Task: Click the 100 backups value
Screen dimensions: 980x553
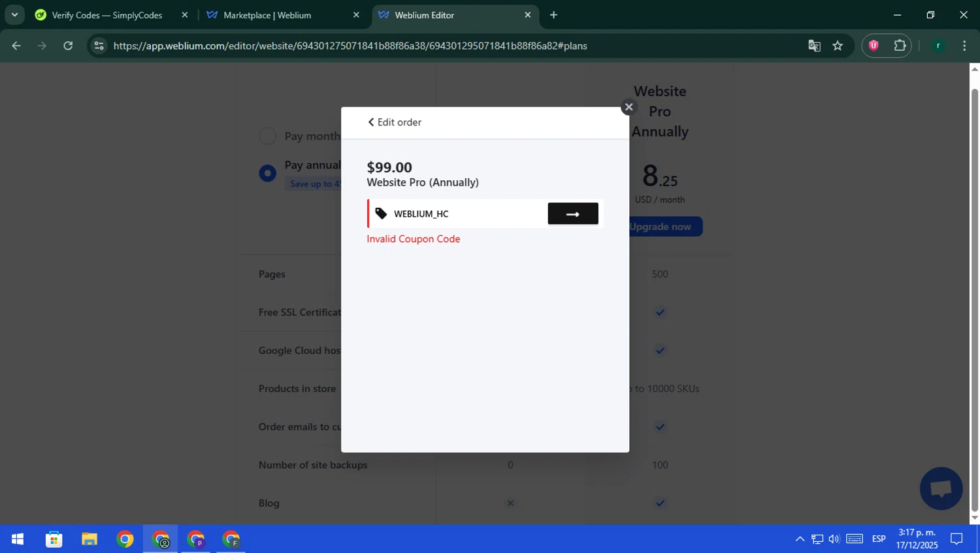Action: (660, 465)
